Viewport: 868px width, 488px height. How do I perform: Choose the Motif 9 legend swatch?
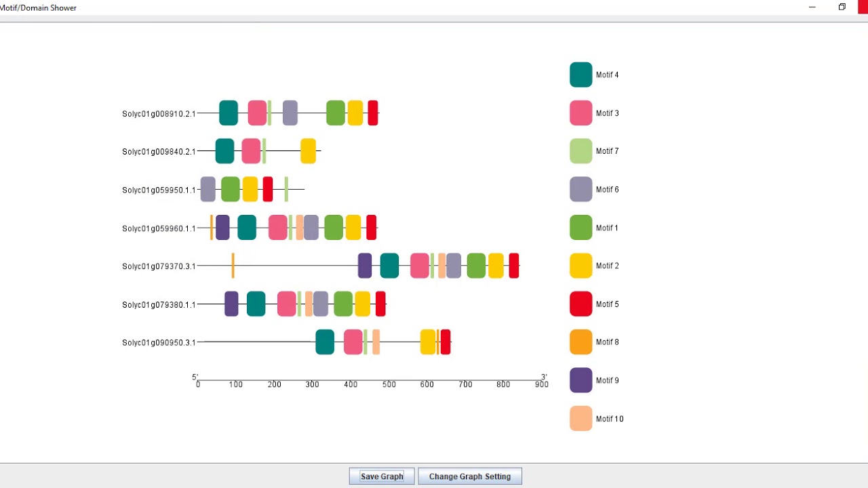[581, 380]
